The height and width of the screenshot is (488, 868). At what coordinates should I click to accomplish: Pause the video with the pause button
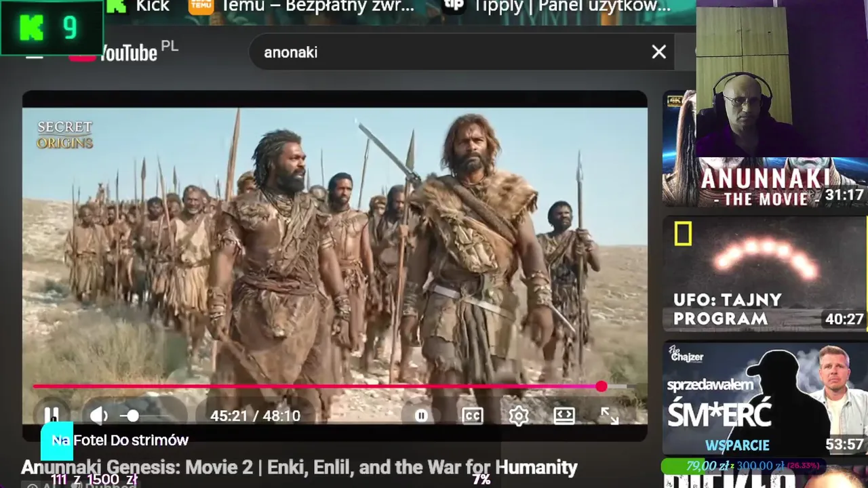(x=52, y=415)
